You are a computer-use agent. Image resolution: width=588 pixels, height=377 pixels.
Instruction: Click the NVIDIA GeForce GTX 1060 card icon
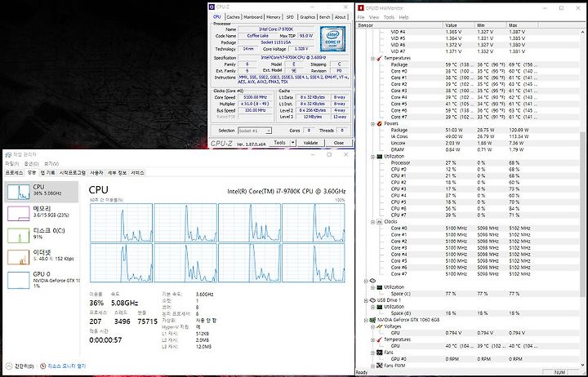click(372, 320)
